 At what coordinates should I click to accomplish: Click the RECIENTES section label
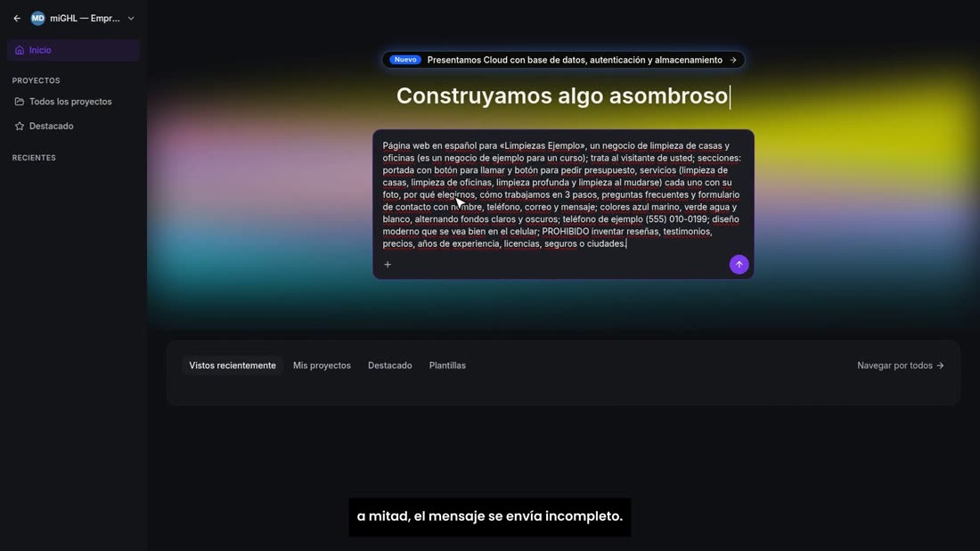[34, 158]
